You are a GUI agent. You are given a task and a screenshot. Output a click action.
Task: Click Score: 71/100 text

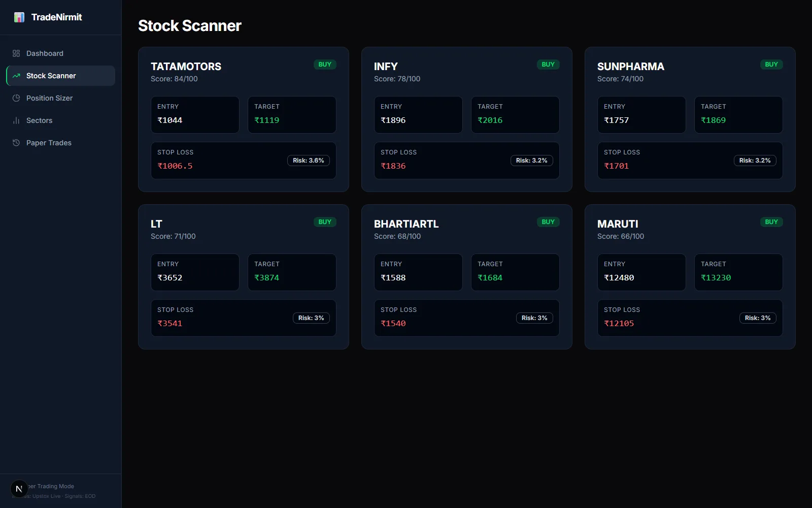(x=173, y=236)
